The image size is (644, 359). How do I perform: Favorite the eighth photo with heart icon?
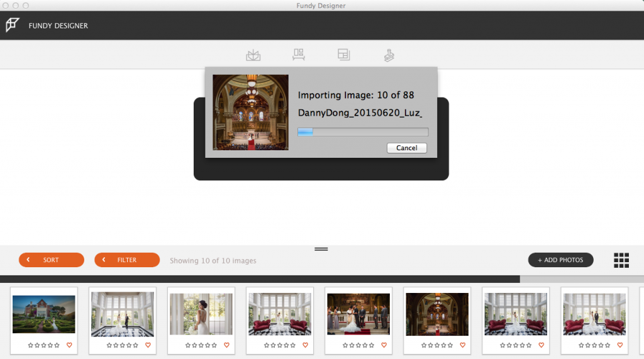(x=620, y=345)
